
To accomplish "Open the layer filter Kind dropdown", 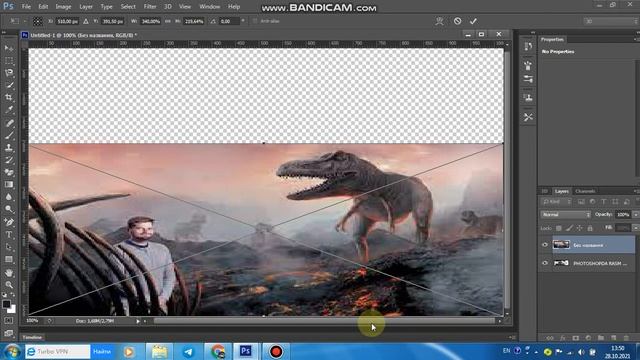I will [x=556, y=202].
